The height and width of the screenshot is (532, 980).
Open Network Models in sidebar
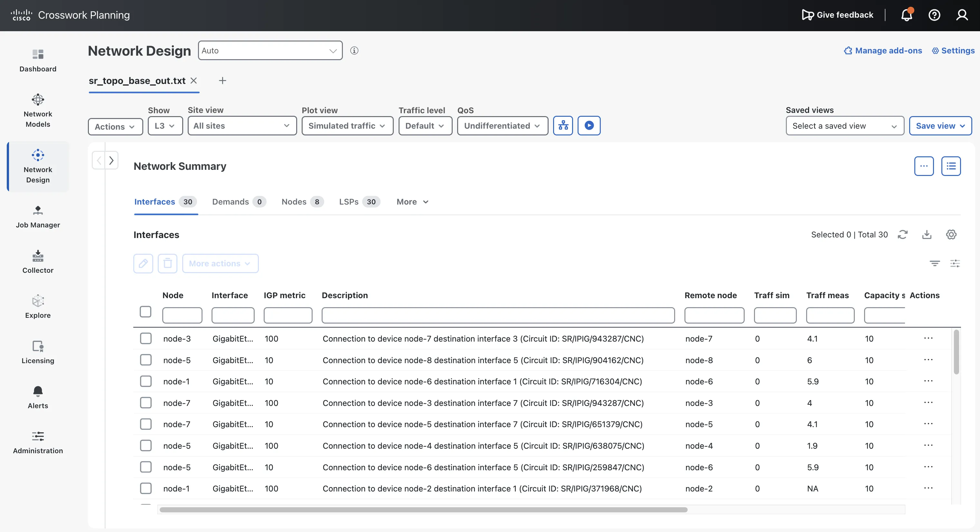click(x=38, y=111)
